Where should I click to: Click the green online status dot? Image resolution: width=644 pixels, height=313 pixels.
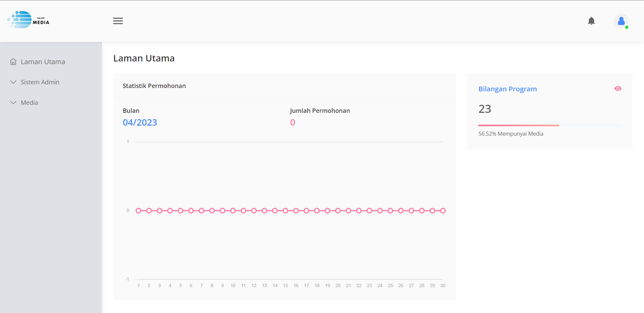coord(627,27)
